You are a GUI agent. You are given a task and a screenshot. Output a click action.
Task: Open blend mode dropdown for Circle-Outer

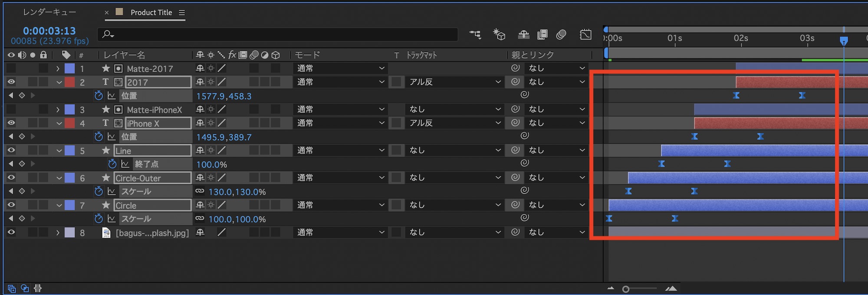coord(341,178)
